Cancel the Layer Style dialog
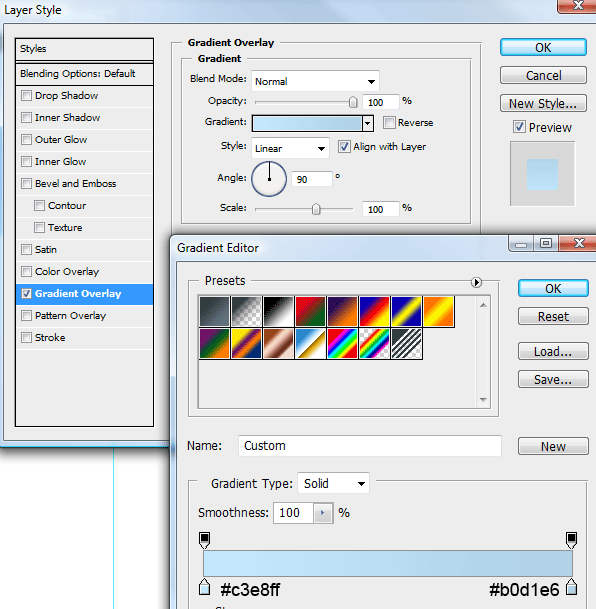Viewport: 596px width, 609px height. coord(543,75)
